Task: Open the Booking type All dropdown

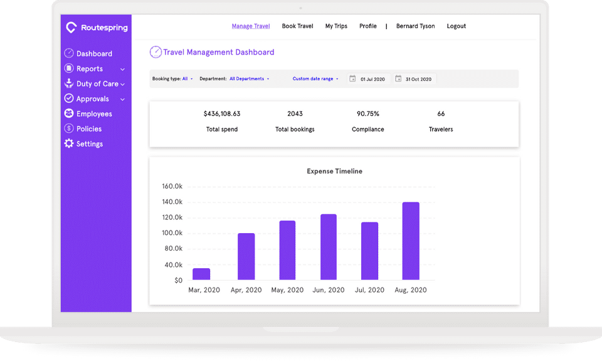Action: point(187,79)
